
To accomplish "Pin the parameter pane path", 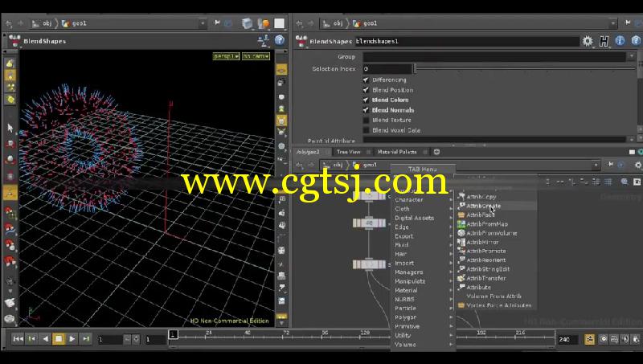I will tap(628, 23).
